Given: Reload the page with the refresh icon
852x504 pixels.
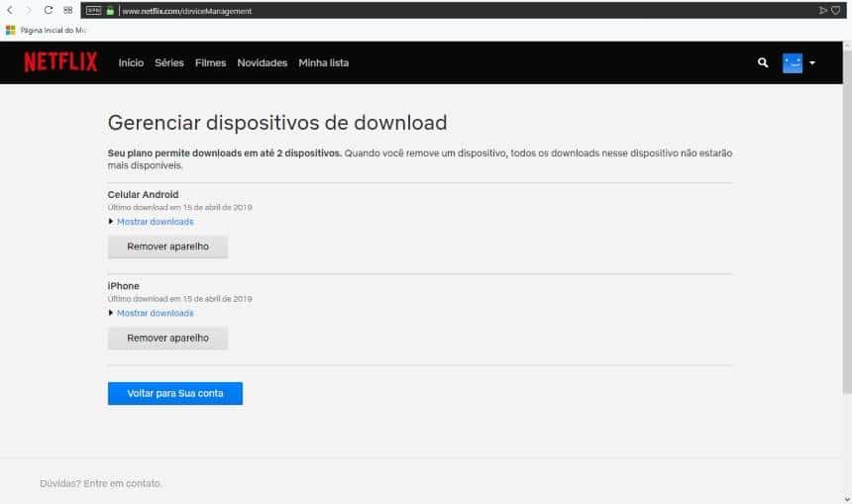Looking at the screenshot, I should click(49, 10).
